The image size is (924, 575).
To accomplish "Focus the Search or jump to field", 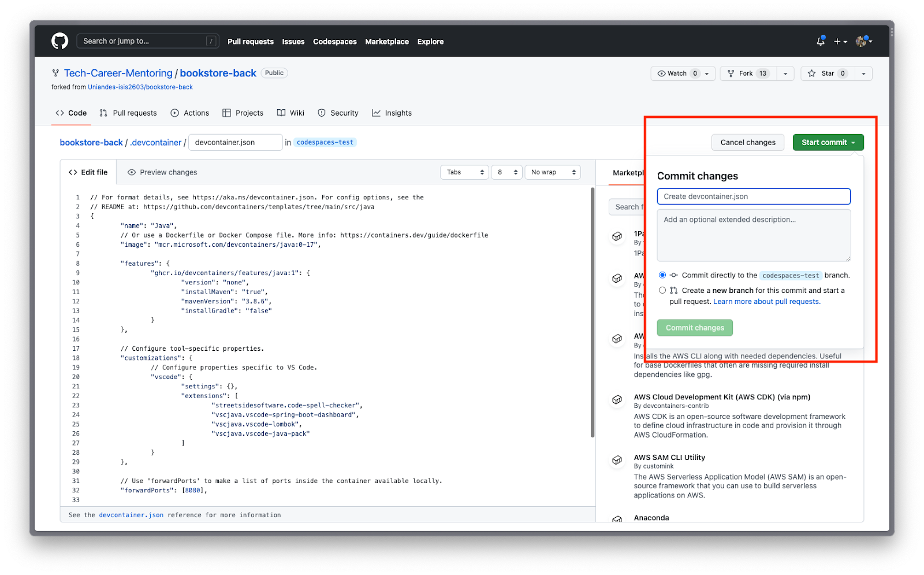I will (148, 41).
